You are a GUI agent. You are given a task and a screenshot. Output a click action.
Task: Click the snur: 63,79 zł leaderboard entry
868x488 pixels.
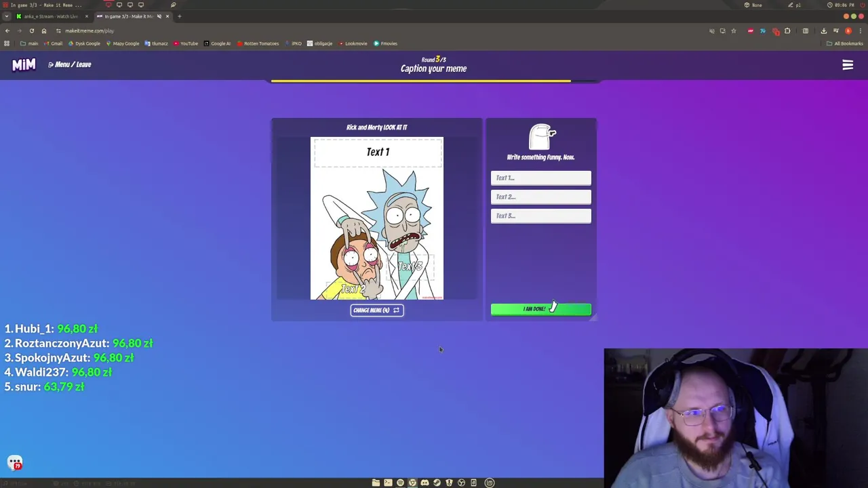coord(44,386)
